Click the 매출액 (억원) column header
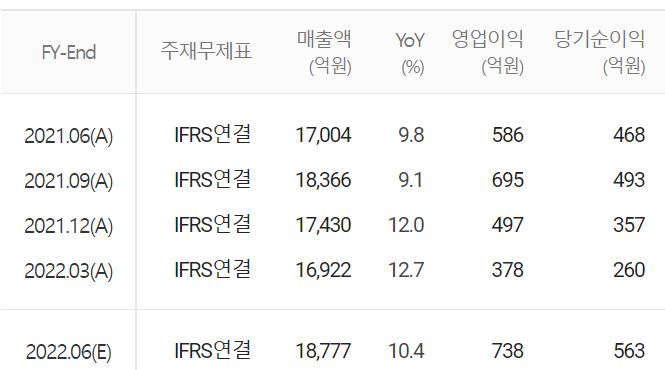Viewport: 665px width, 370px height. (324, 53)
